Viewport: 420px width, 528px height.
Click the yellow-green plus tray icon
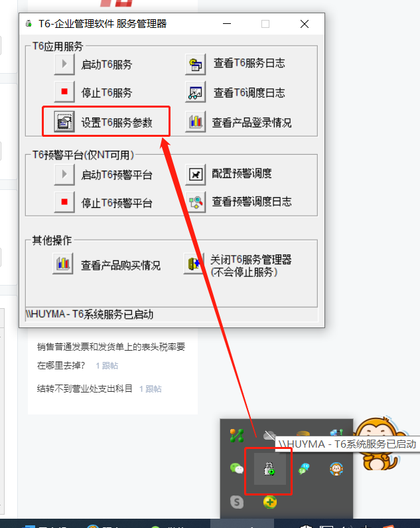point(270,502)
